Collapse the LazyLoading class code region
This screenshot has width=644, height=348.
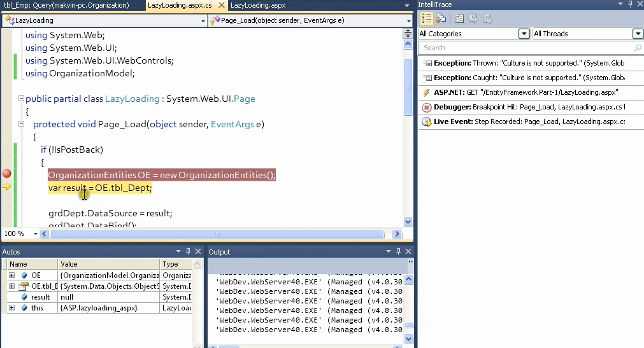pos(21,99)
